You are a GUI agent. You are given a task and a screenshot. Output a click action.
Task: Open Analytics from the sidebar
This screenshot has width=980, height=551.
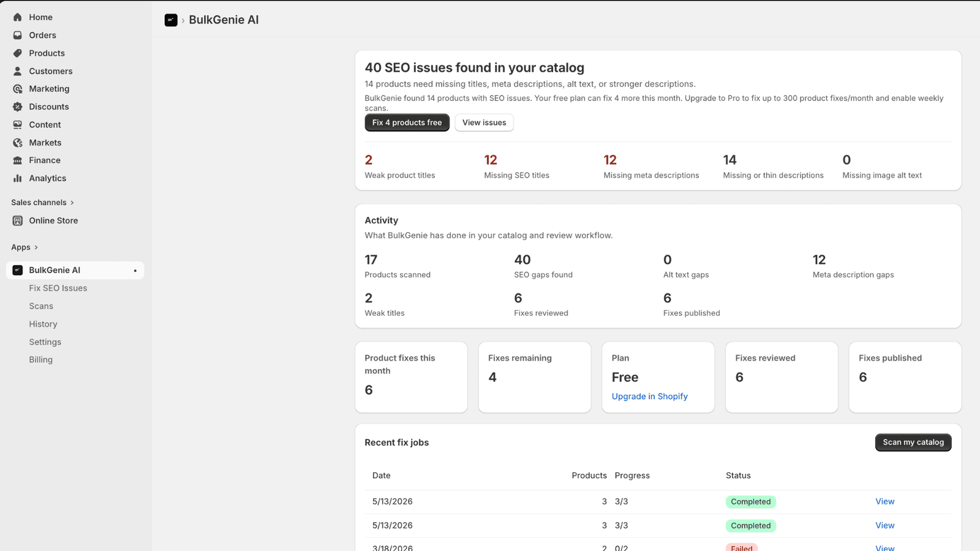(48, 178)
